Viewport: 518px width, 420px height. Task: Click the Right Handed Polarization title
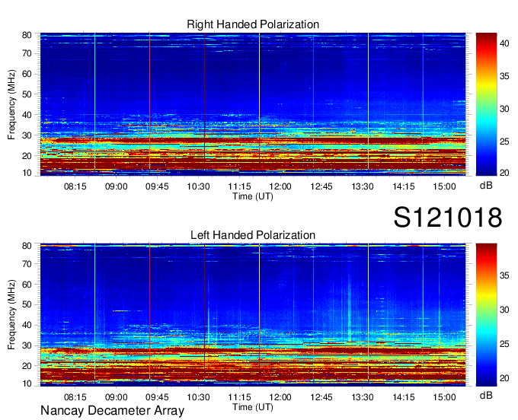(x=253, y=24)
